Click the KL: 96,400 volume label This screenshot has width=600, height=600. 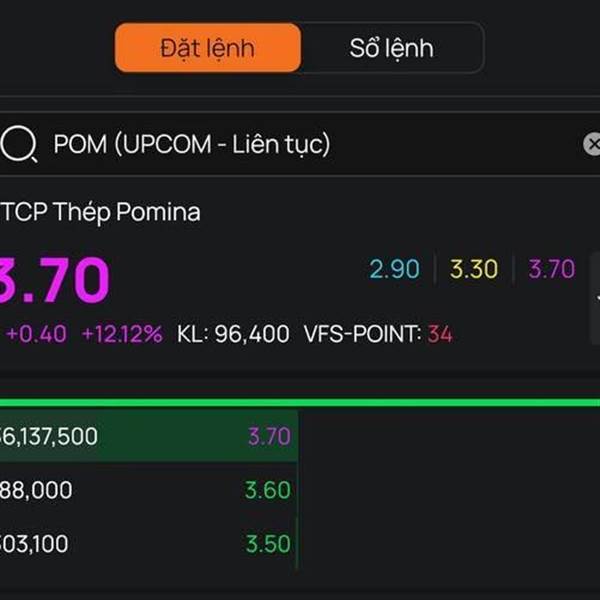[x=234, y=334]
